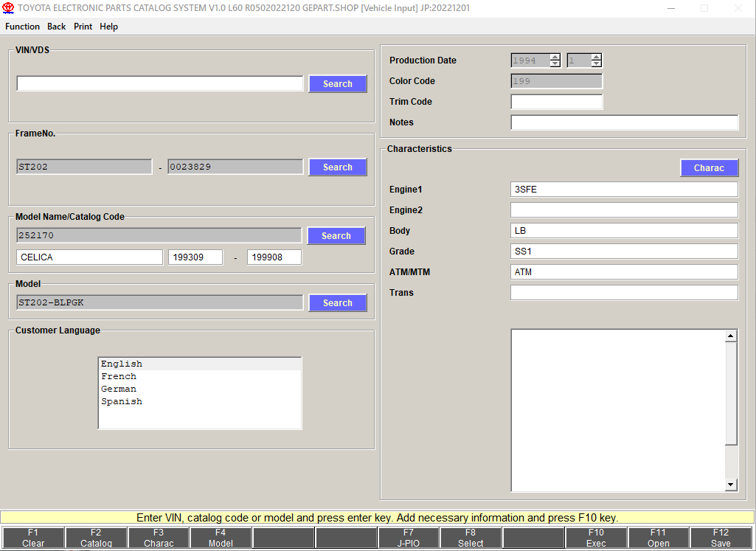
Task: Click Search button next to VIN/VDS field
Action: pos(338,84)
